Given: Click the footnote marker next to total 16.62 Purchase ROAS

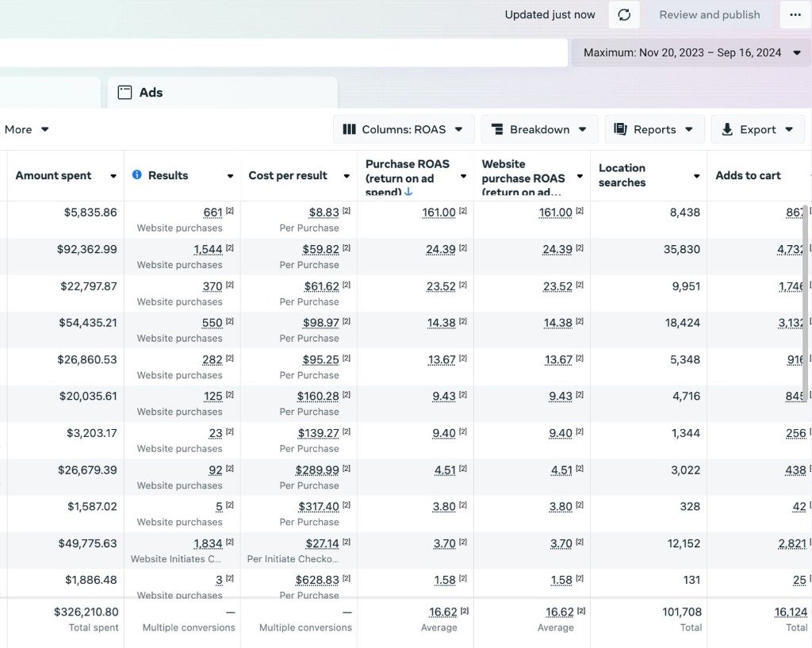Looking at the screenshot, I should pyautogui.click(x=465, y=611).
